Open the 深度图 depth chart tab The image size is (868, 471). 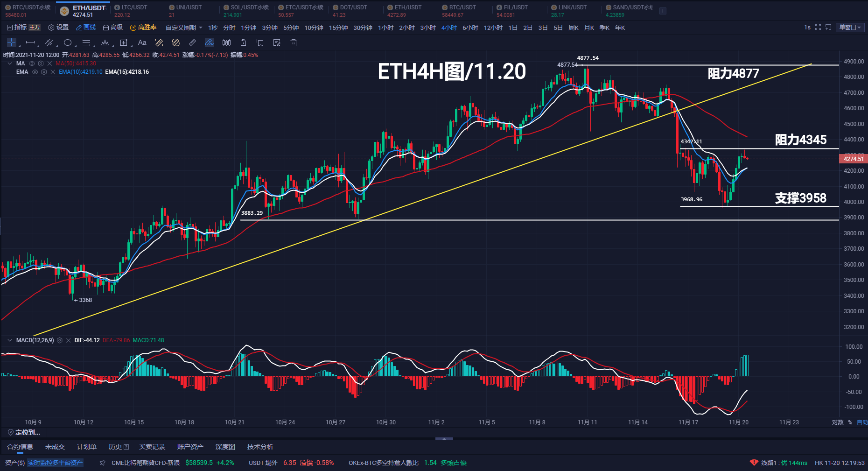[225, 447]
